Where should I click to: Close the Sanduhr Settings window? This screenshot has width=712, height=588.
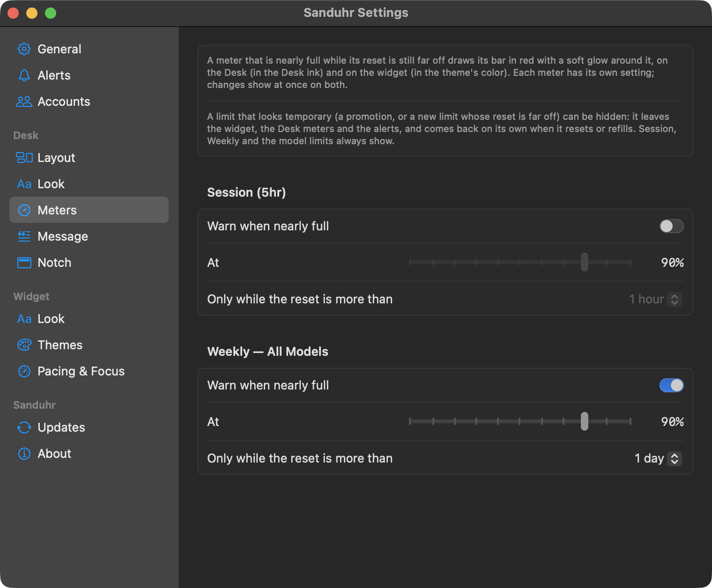pyautogui.click(x=13, y=13)
